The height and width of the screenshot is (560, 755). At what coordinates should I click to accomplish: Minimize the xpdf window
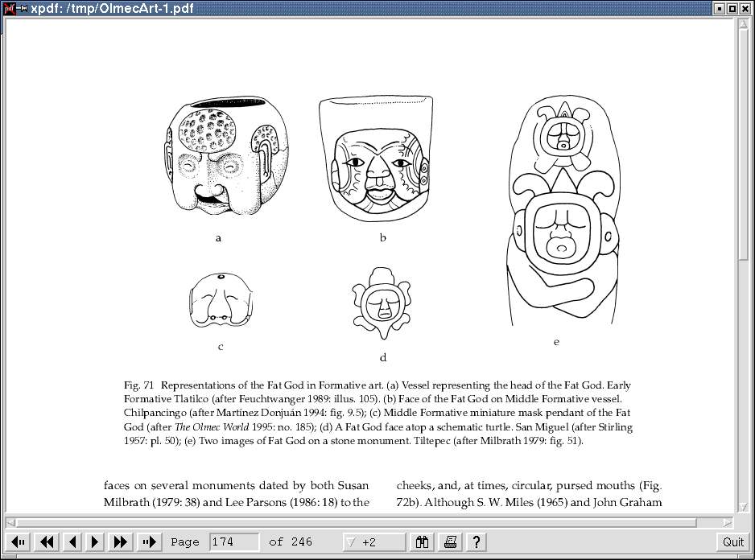click(x=720, y=8)
